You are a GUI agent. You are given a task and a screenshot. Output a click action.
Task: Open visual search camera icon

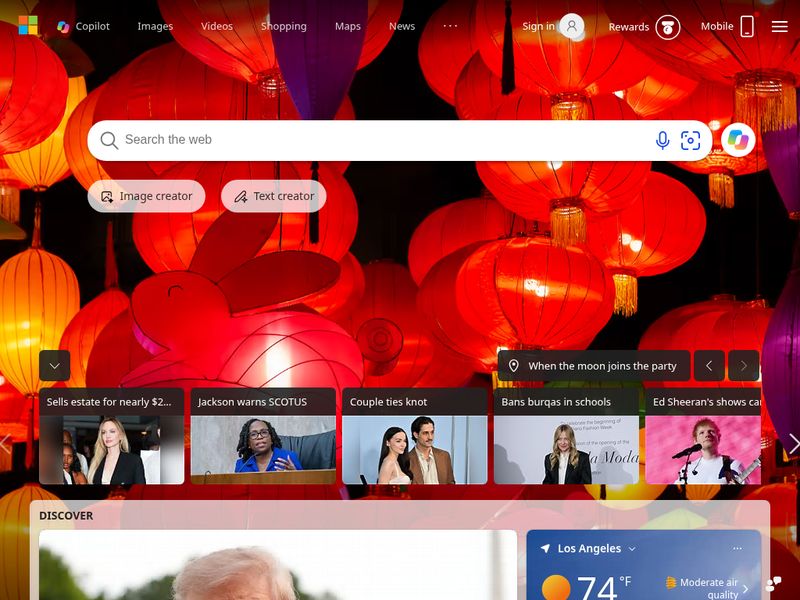coord(690,140)
